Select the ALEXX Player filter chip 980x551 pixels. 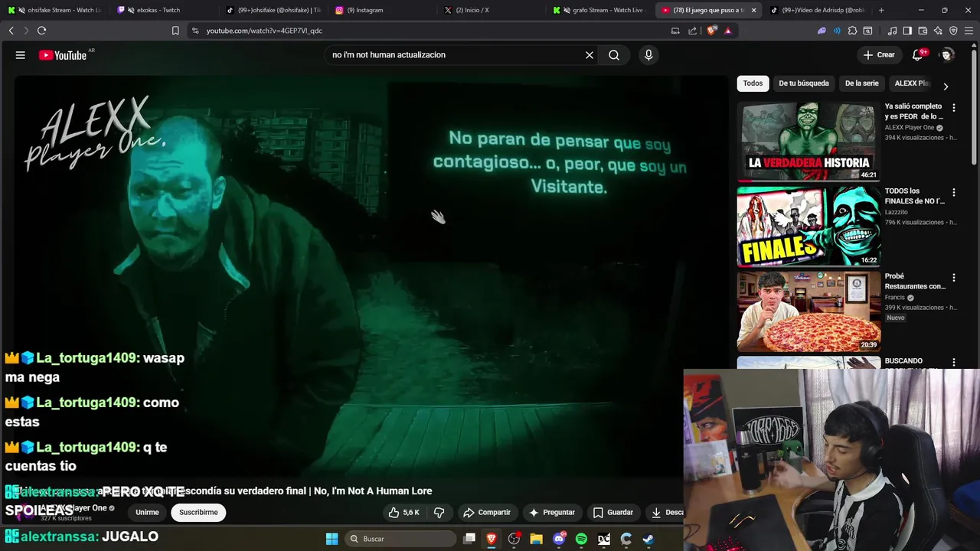pos(912,83)
